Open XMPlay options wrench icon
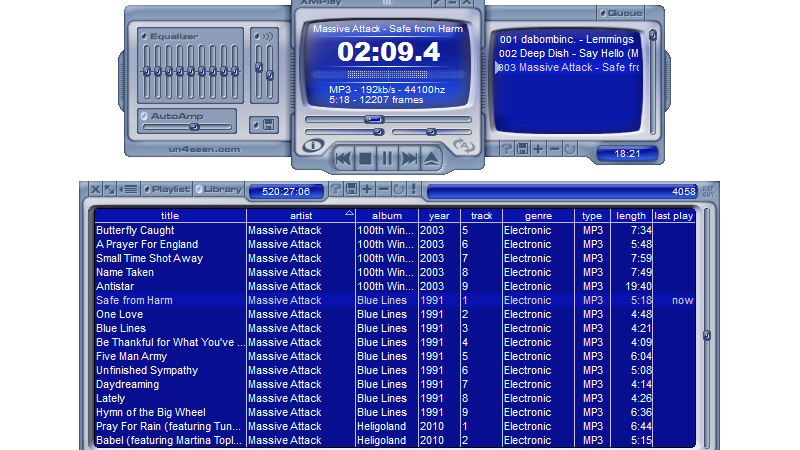 coord(438,3)
